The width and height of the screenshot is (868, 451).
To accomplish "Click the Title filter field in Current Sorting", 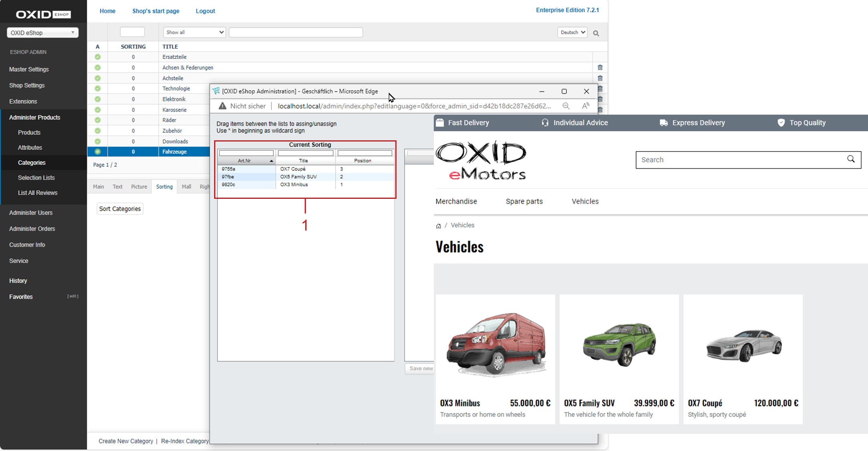I will (306, 153).
